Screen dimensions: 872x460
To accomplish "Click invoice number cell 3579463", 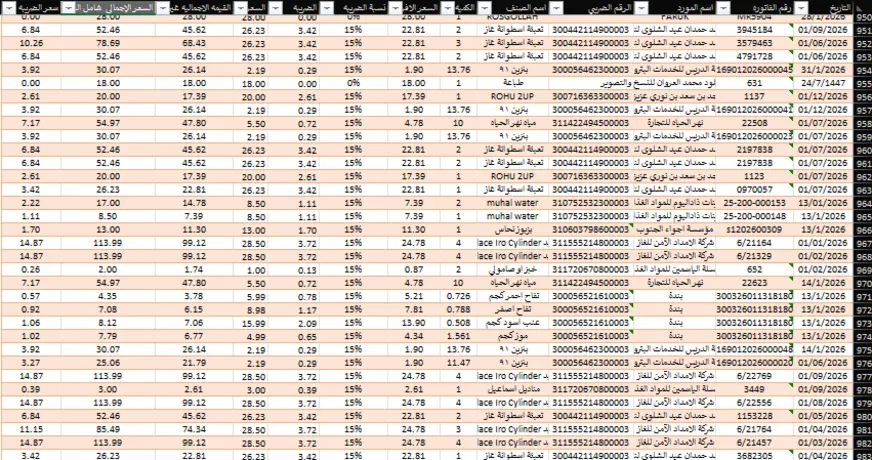I will click(x=755, y=43).
